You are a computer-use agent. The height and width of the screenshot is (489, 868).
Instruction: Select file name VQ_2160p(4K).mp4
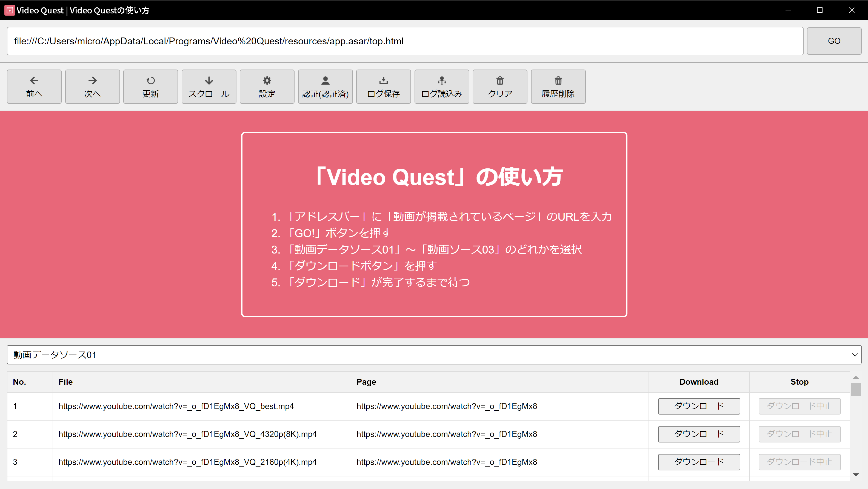click(188, 462)
